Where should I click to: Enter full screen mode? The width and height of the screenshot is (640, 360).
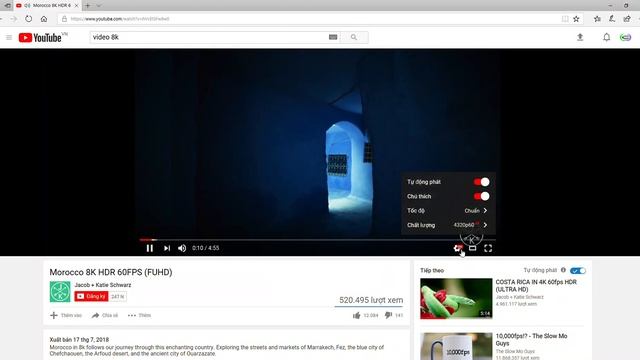(x=488, y=248)
